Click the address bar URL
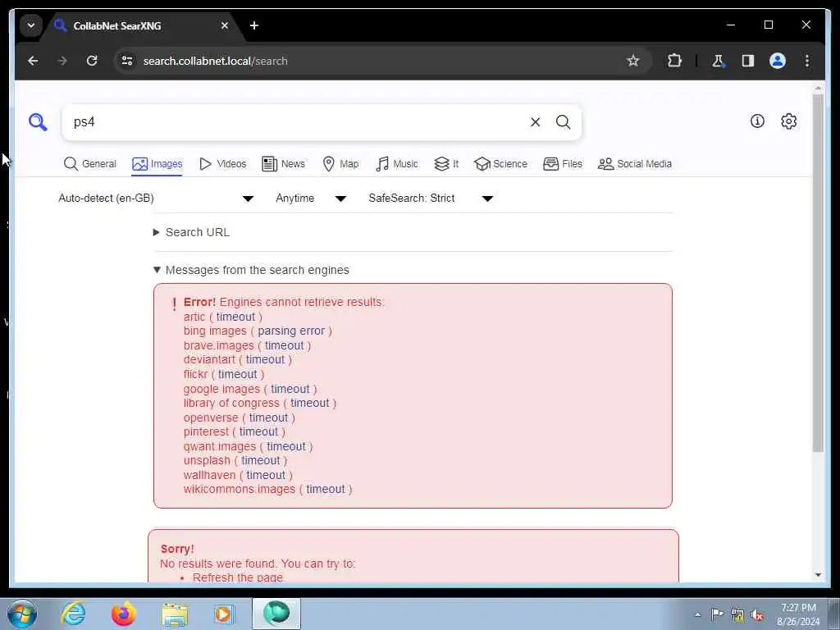Viewport: 840px width, 630px height. [x=216, y=61]
